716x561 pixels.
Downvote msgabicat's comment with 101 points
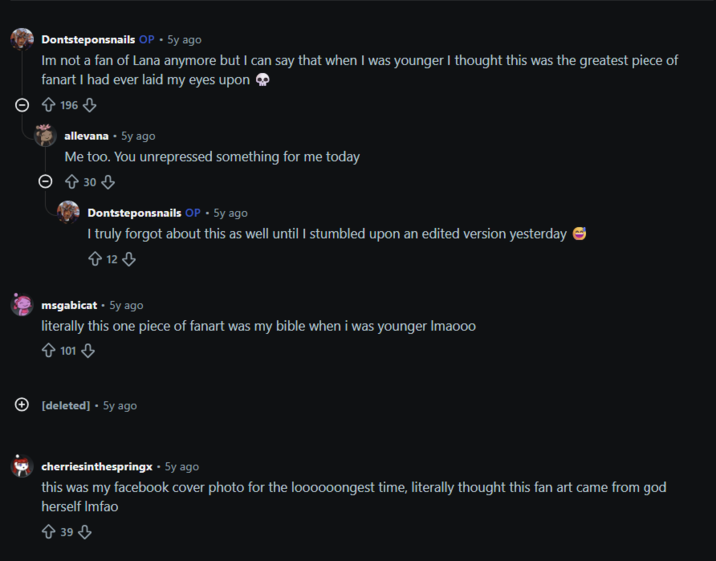click(x=88, y=351)
